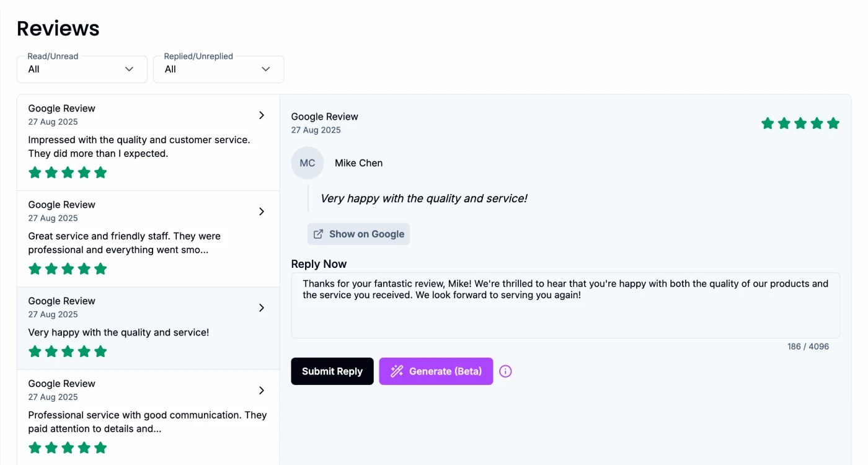The width and height of the screenshot is (868, 465).
Task: Click the reviewer name Mike Chen
Action: (358, 163)
